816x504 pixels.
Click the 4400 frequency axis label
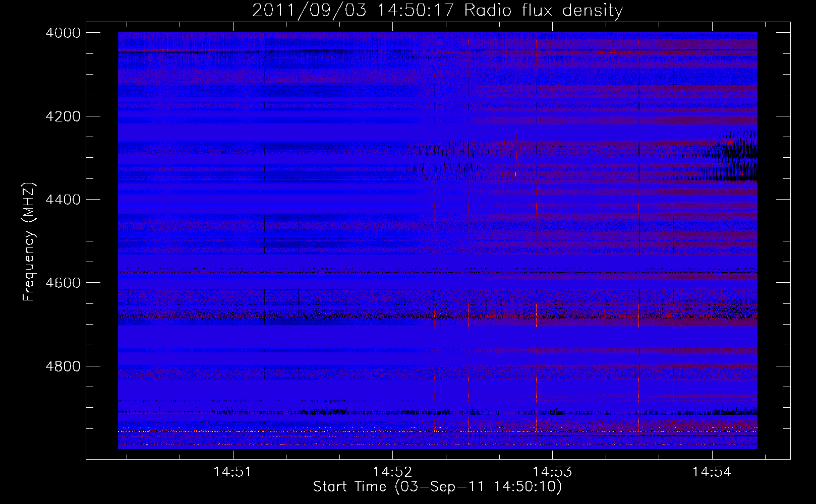[x=63, y=200]
